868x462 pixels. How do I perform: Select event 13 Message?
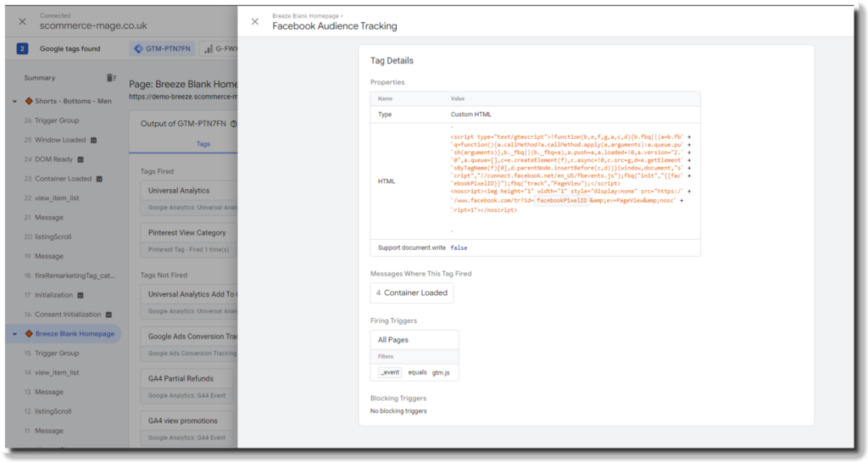click(x=44, y=392)
